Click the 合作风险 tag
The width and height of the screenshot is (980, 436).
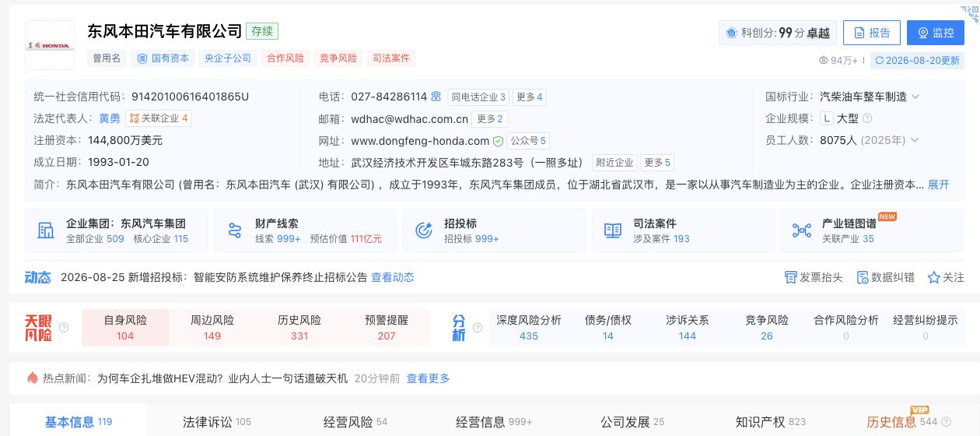(285, 58)
